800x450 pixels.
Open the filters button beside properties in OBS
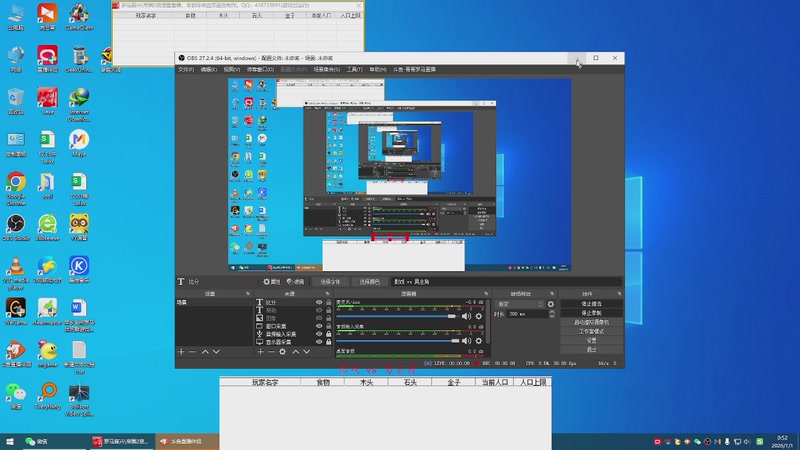295,282
